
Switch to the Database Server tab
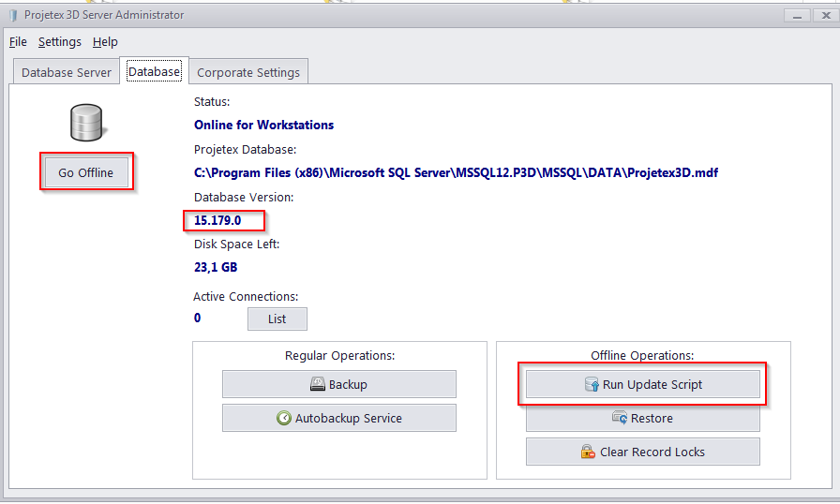point(67,72)
